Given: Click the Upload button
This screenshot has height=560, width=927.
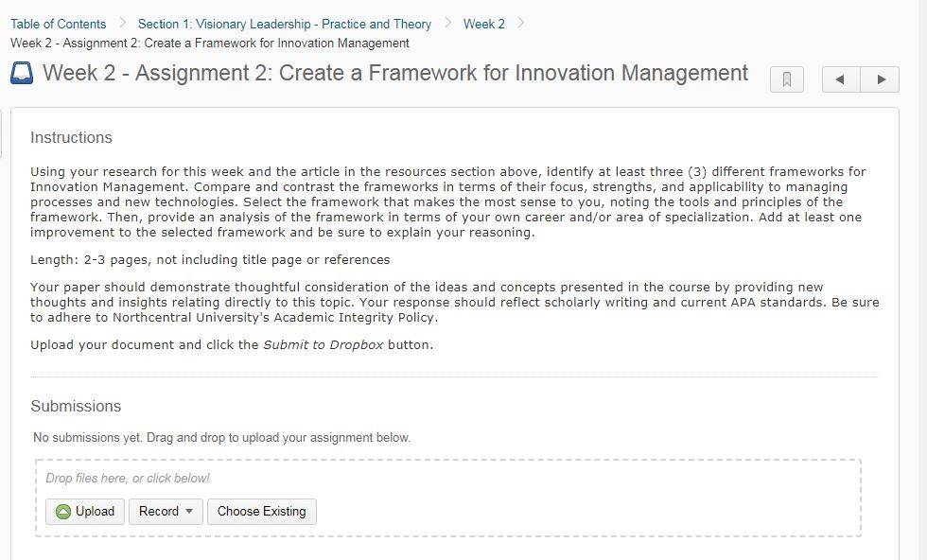Looking at the screenshot, I should tap(85, 512).
